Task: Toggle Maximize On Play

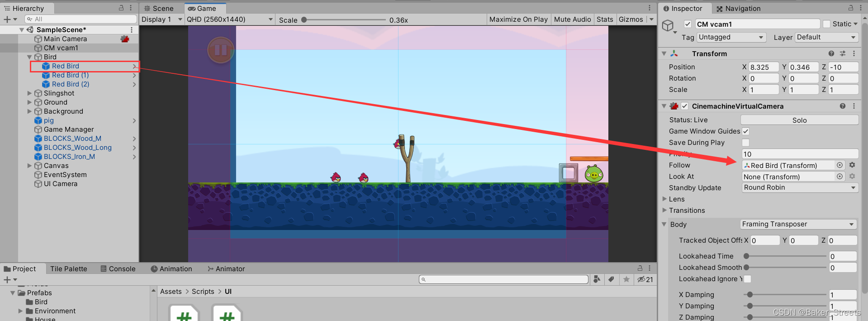Action: coord(518,19)
